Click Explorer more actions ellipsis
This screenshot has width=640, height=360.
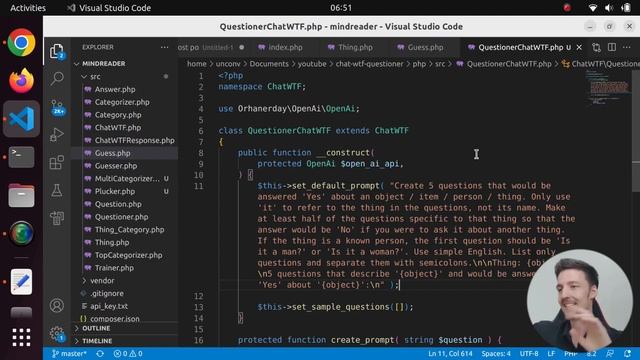[x=164, y=47]
